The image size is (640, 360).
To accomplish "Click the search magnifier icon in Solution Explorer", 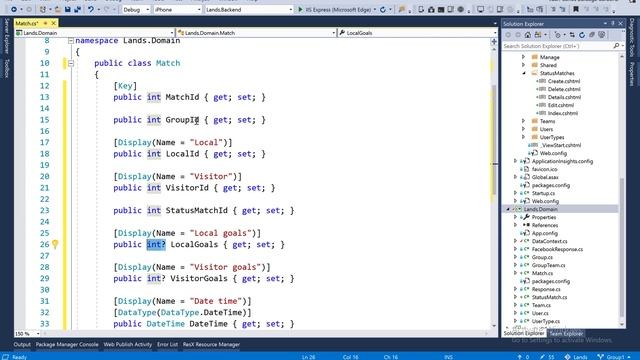I will pyautogui.click(x=616, y=46).
